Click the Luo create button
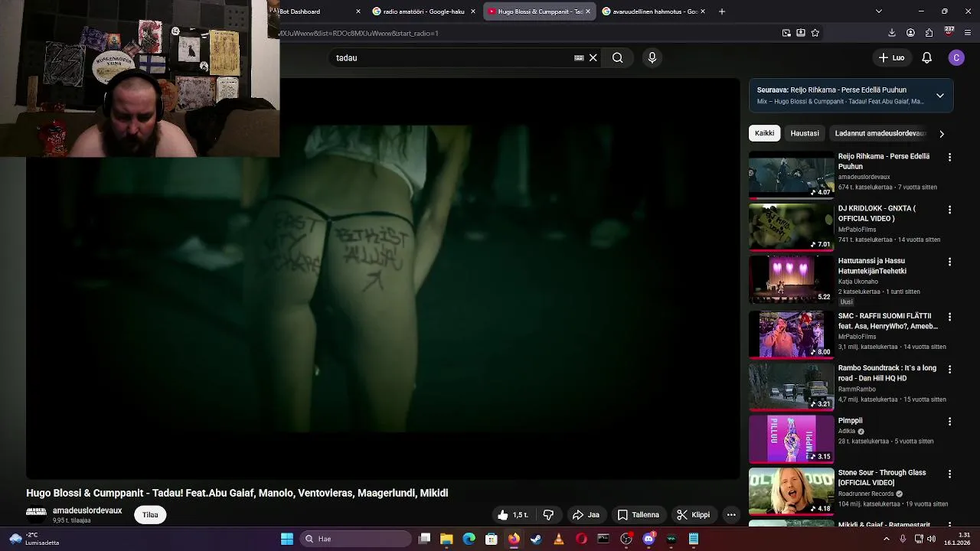The height and width of the screenshot is (551, 980). [891, 57]
